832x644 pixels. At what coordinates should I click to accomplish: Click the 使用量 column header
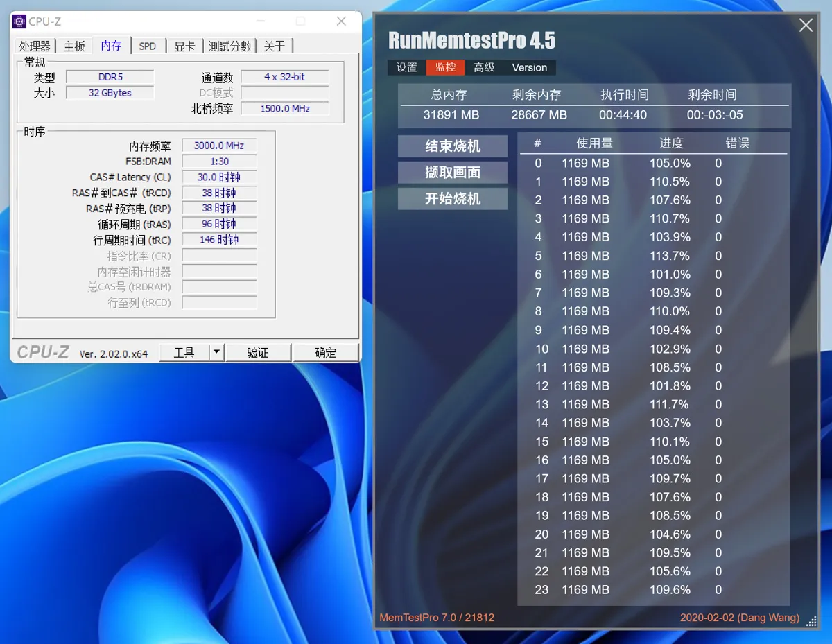(x=595, y=143)
